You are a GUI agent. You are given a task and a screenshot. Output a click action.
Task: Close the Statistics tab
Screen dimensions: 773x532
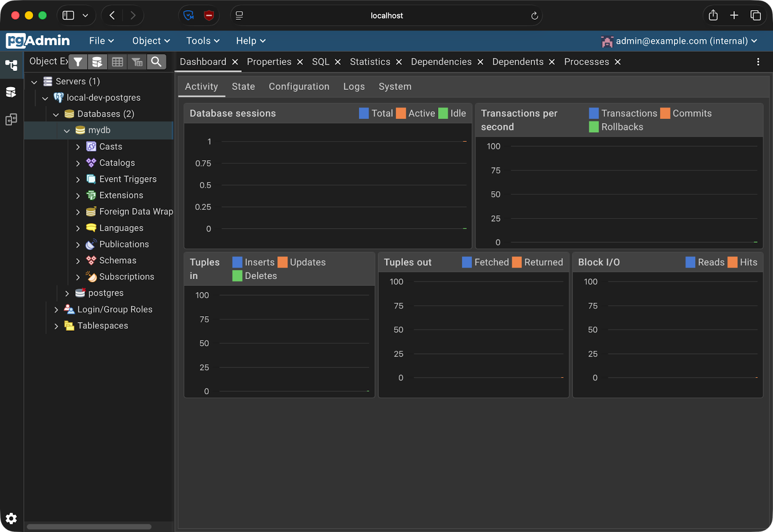coord(399,62)
